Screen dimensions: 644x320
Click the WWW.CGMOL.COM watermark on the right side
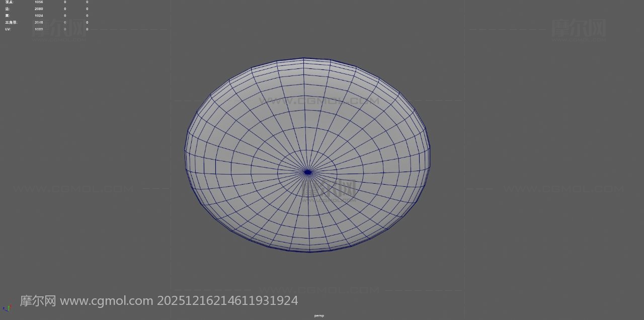tap(563, 189)
